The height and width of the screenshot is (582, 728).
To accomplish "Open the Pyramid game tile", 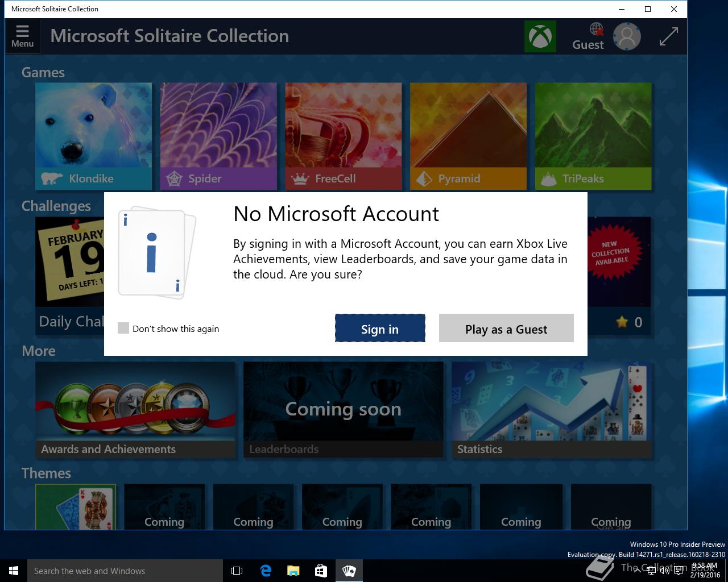I will pos(468,136).
